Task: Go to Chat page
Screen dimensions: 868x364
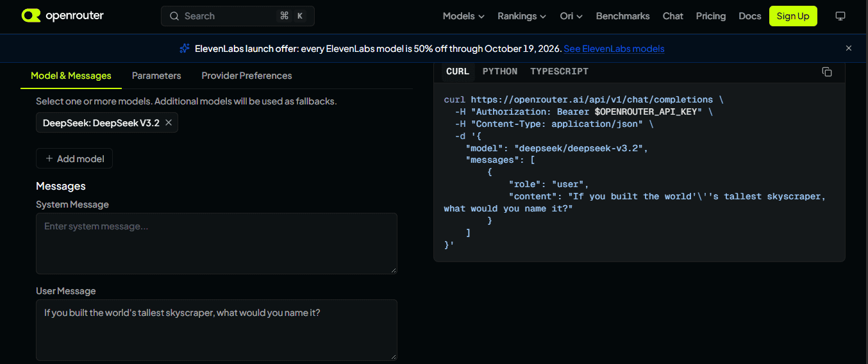Action: [672, 16]
